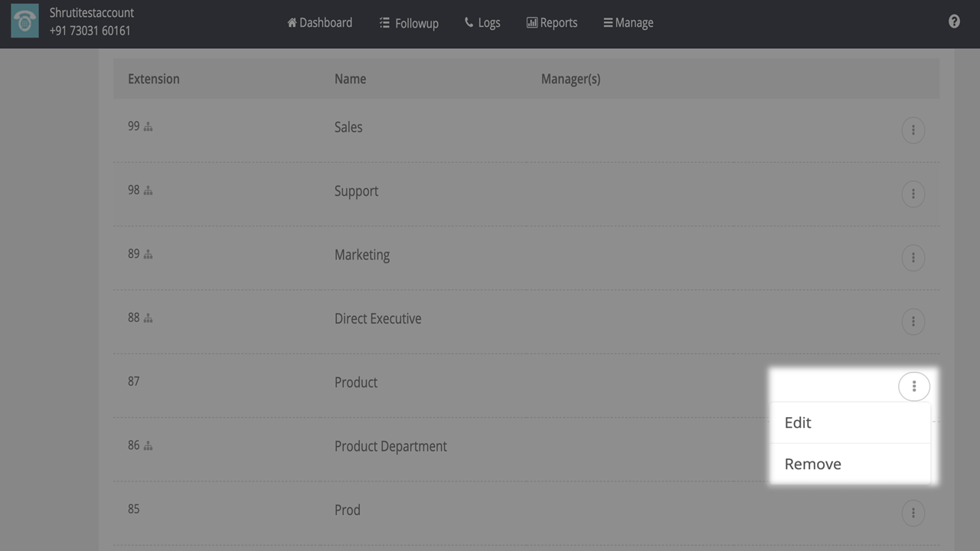Expand the Manage menu
This screenshot has width=980, height=551.
coord(629,23)
